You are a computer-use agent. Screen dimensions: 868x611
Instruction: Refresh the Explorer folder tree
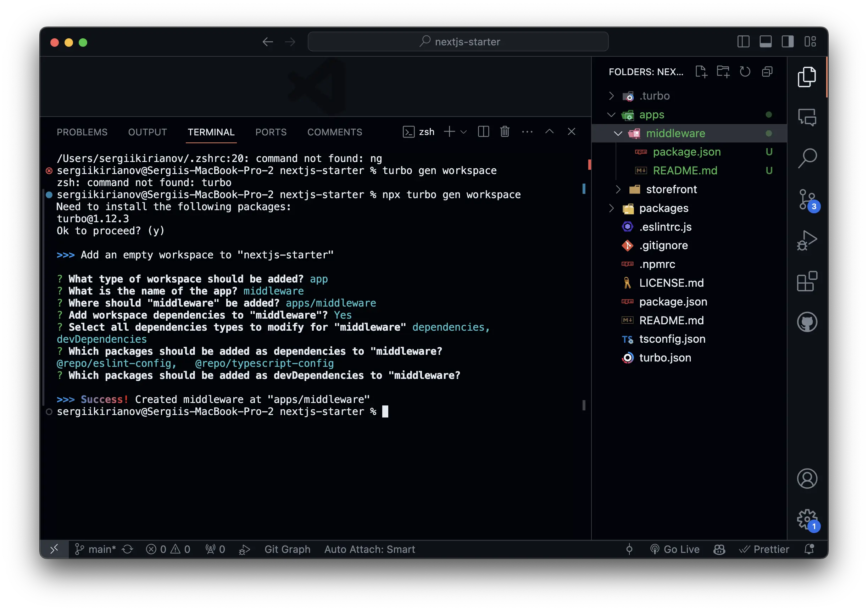tap(745, 72)
